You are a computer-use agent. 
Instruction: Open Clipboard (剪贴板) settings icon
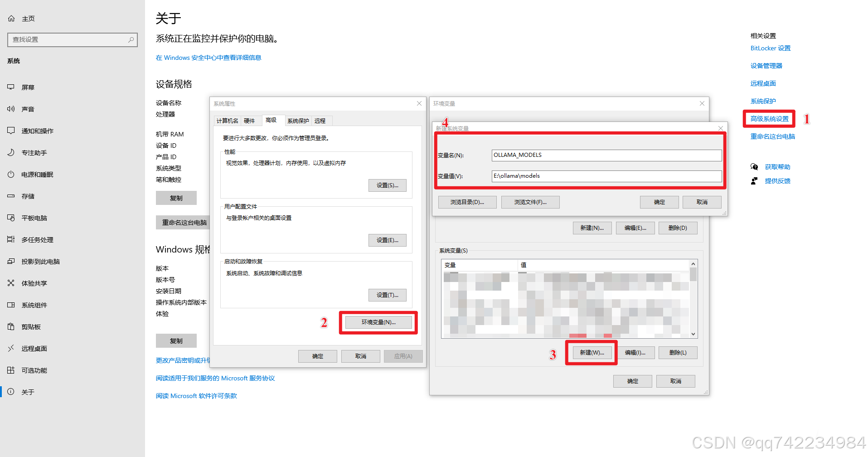click(x=11, y=327)
